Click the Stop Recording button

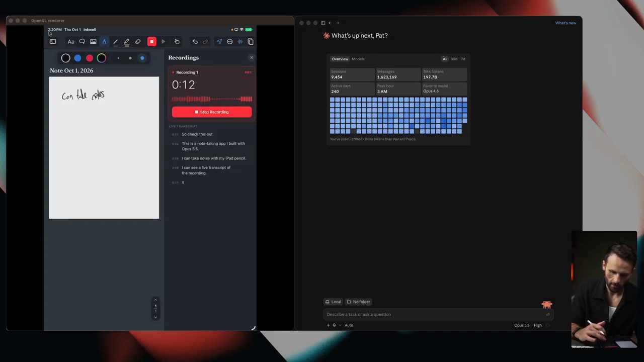coord(212,112)
